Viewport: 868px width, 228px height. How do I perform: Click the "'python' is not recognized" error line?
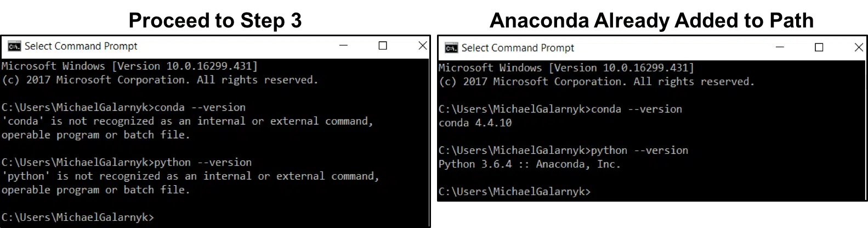coord(190,176)
